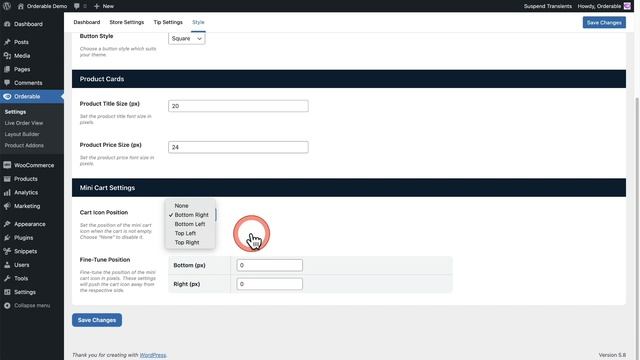Open the Orderable Settings submenu item
This screenshot has height=360, width=640.
click(15, 112)
